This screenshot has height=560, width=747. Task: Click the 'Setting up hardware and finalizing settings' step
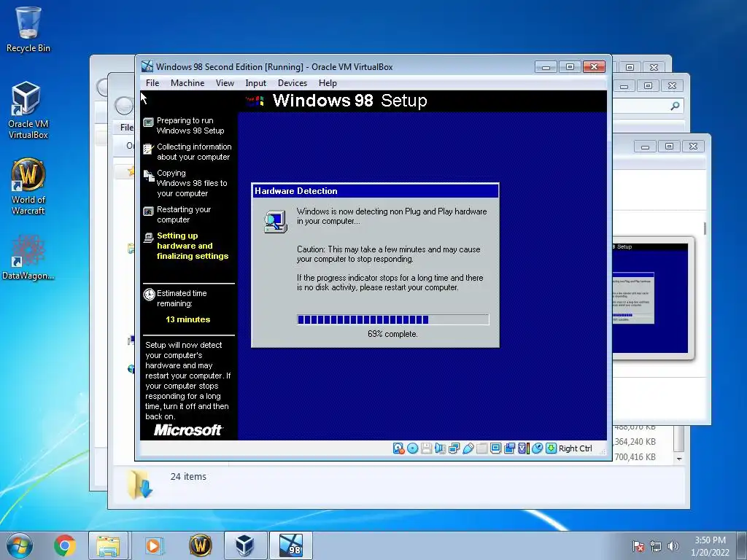coord(193,246)
